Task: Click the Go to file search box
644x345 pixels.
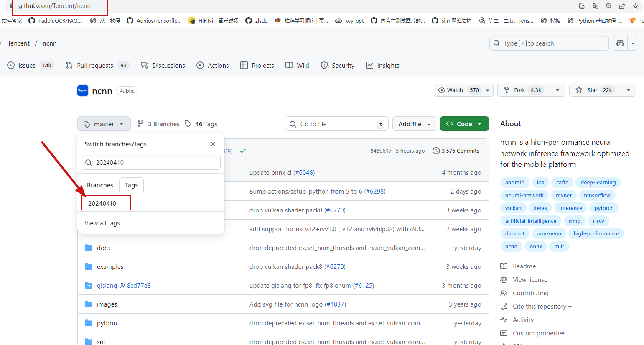Action: [337, 124]
